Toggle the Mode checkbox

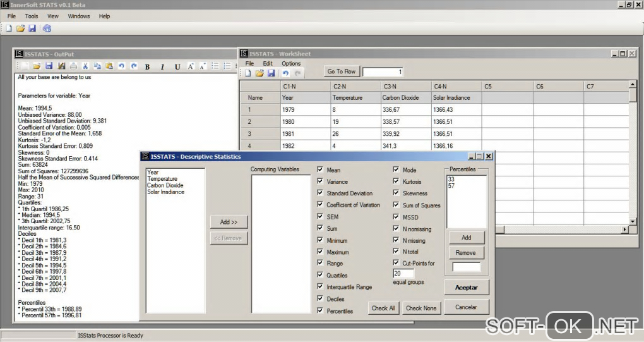pyautogui.click(x=396, y=169)
